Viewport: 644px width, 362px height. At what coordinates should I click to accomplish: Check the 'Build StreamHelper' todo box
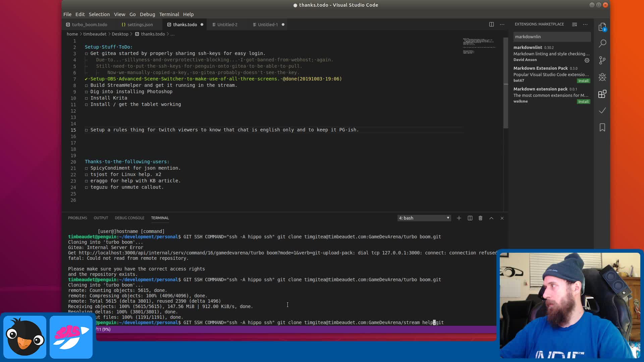pos(86,85)
